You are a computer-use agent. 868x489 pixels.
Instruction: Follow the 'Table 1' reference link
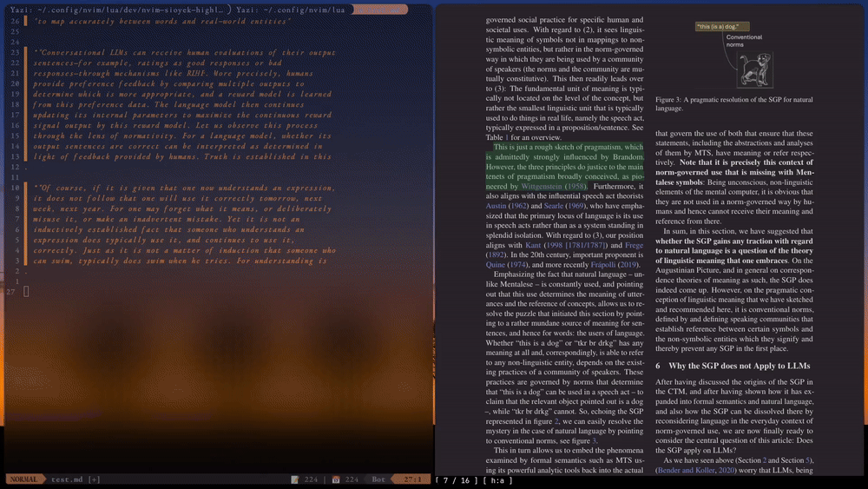[506, 137]
